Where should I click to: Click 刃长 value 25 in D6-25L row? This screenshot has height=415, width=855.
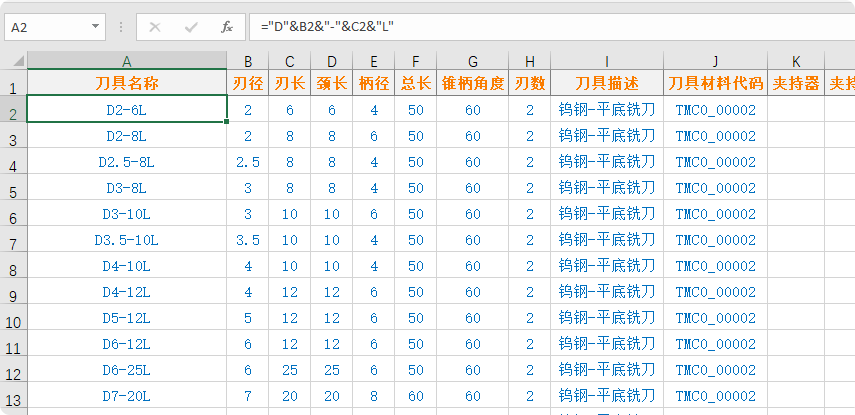click(x=290, y=370)
